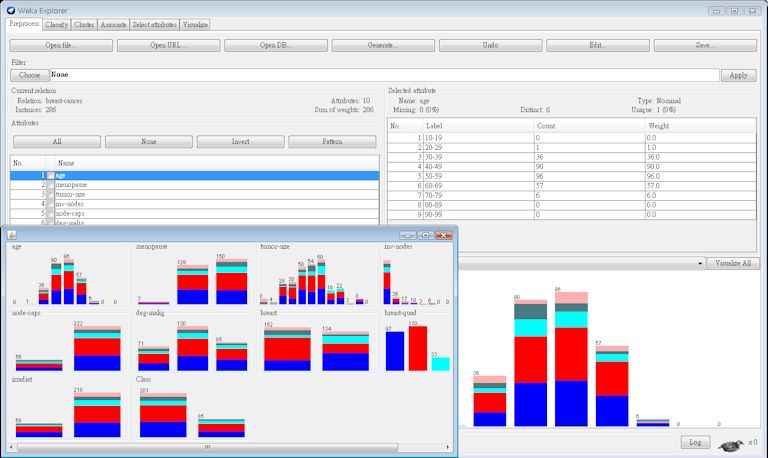Click the Open DB... button
Viewport: 768px width, 458px height.
[276, 45]
